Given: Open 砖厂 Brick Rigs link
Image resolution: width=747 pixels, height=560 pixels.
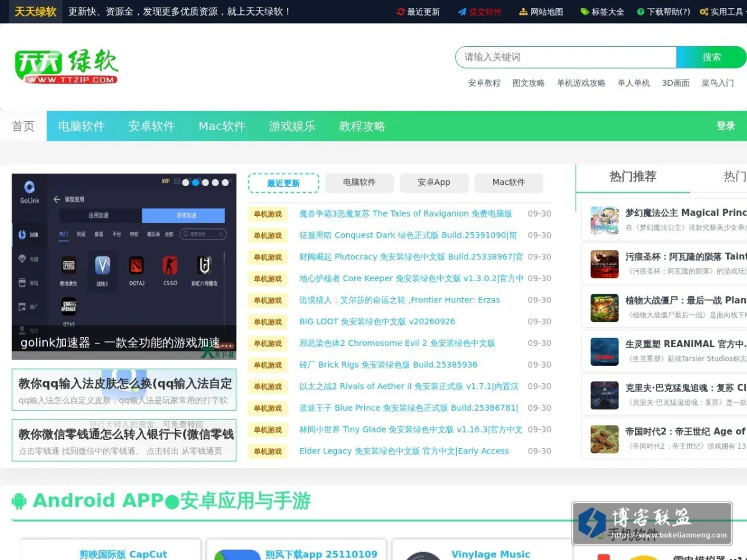Looking at the screenshot, I should [388, 365].
